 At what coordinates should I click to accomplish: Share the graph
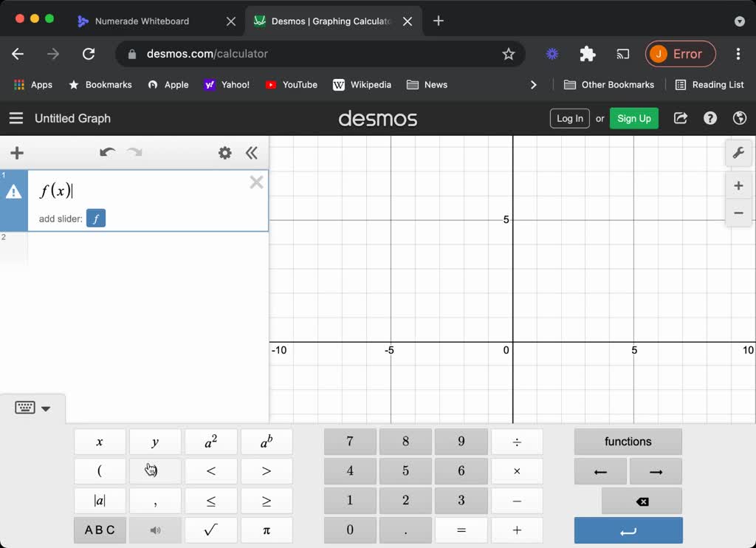[x=680, y=118]
